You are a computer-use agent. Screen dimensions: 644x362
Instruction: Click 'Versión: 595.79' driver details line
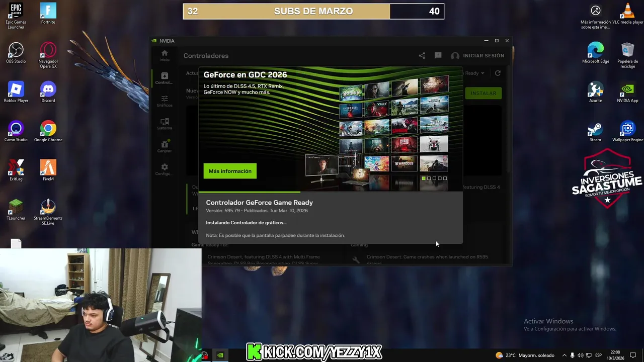tap(257, 211)
